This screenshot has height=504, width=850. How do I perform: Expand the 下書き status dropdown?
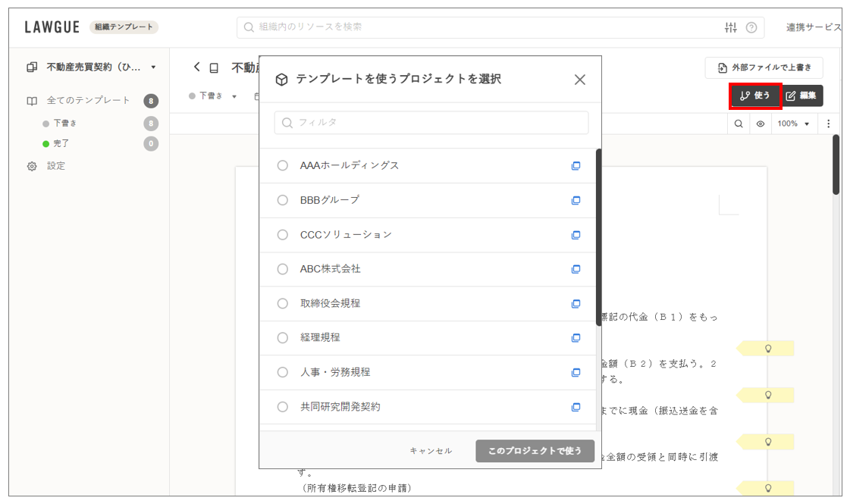tap(214, 96)
